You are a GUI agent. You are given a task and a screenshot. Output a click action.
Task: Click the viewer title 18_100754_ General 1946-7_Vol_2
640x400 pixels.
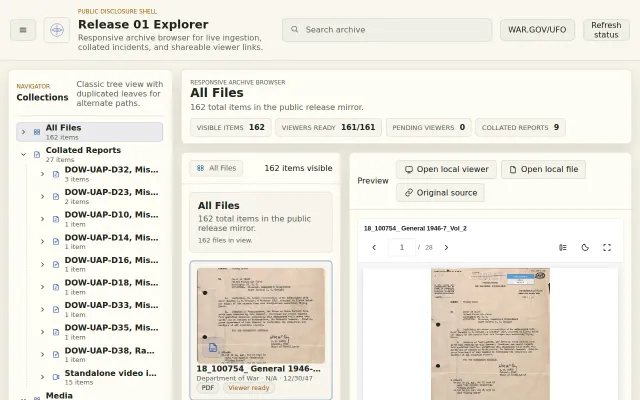coord(415,229)
